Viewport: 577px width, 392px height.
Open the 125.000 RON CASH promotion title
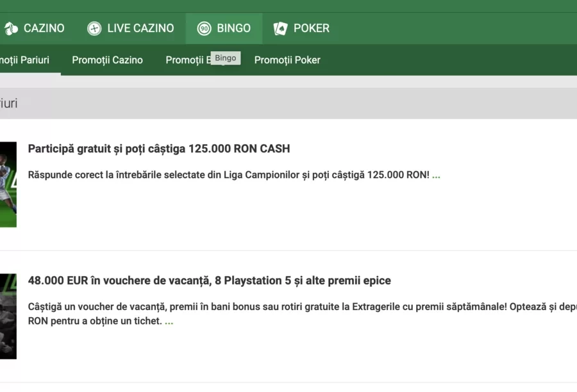pyautogui.click(x=159, y=149)
